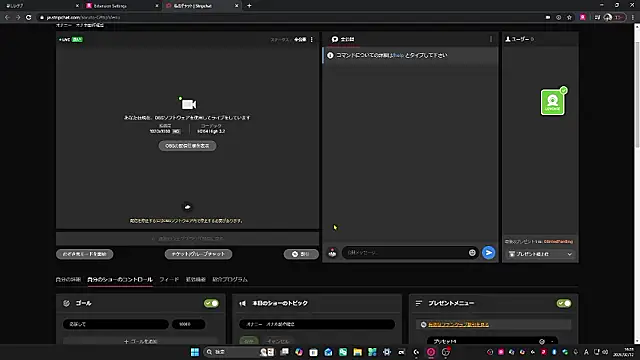The width and height of the screenshot is (640, 360).
Task: Reload the page with browser refresh icon
Action: click(x=29, y=17)
